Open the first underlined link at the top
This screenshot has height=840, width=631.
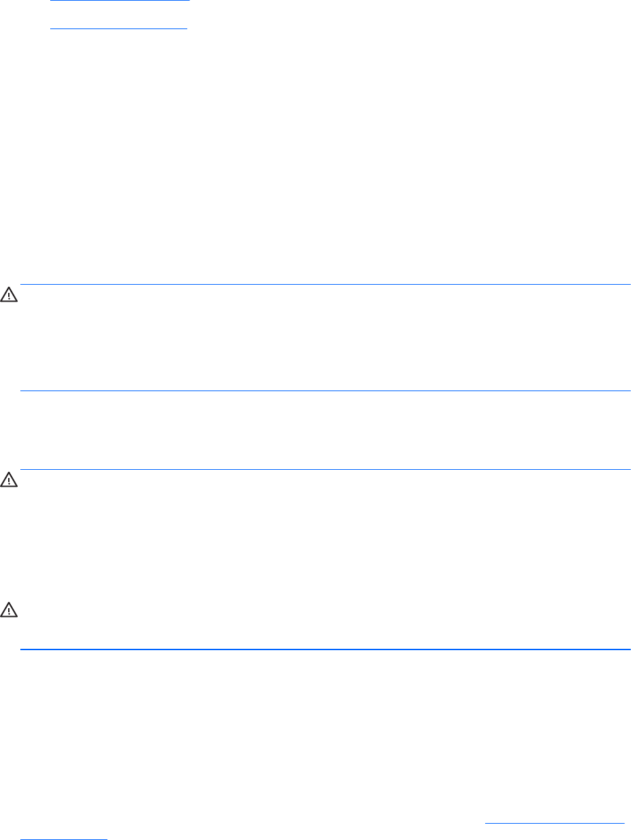point(121,1)
